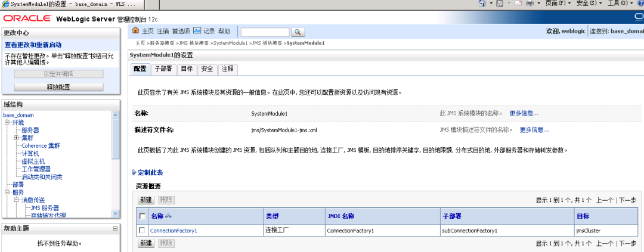The height and width of the screenshot is (252, 644).
Task: Click the printer icon in IE toolbar
Action: 530,3
